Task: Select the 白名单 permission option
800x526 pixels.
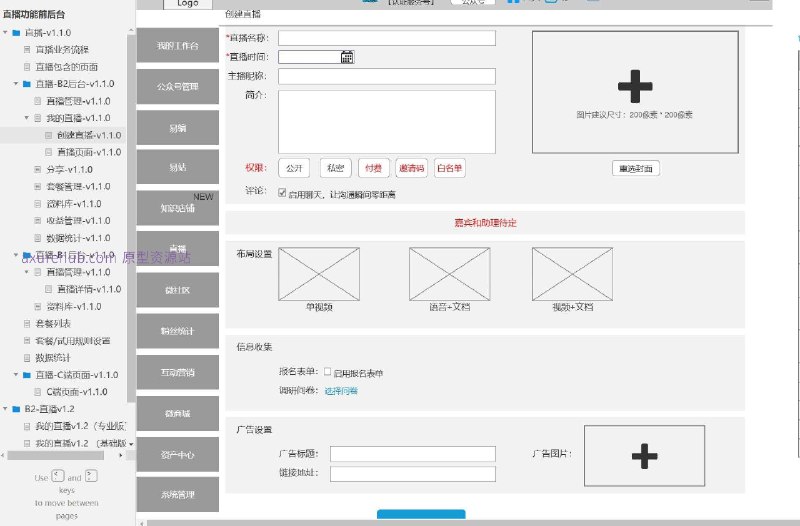Action: pos(449,168)
